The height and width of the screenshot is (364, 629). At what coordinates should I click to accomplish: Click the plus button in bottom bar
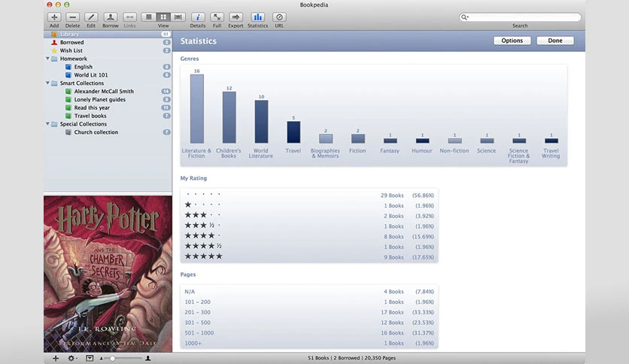click(x=56, y=358)
